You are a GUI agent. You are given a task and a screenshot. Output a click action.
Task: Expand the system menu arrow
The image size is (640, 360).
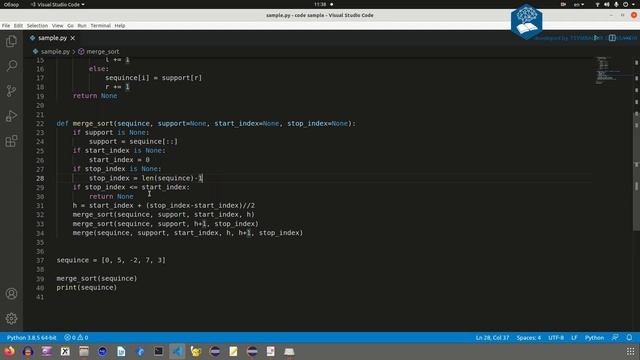tap(634, 4)
